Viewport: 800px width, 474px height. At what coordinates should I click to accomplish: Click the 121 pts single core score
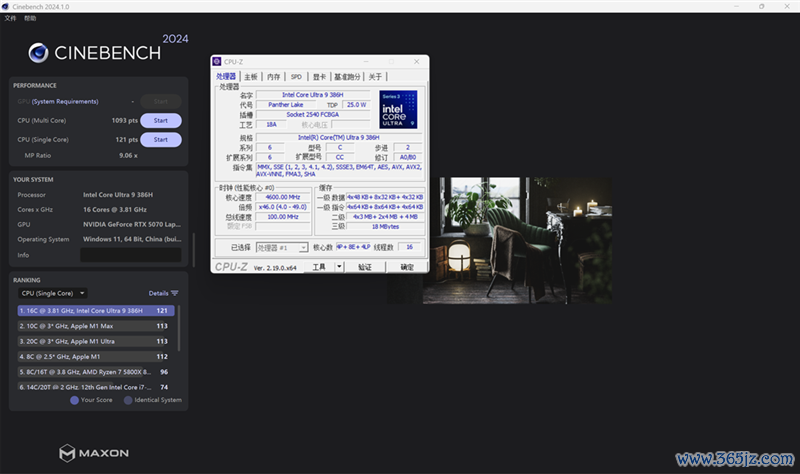(127, 139)
